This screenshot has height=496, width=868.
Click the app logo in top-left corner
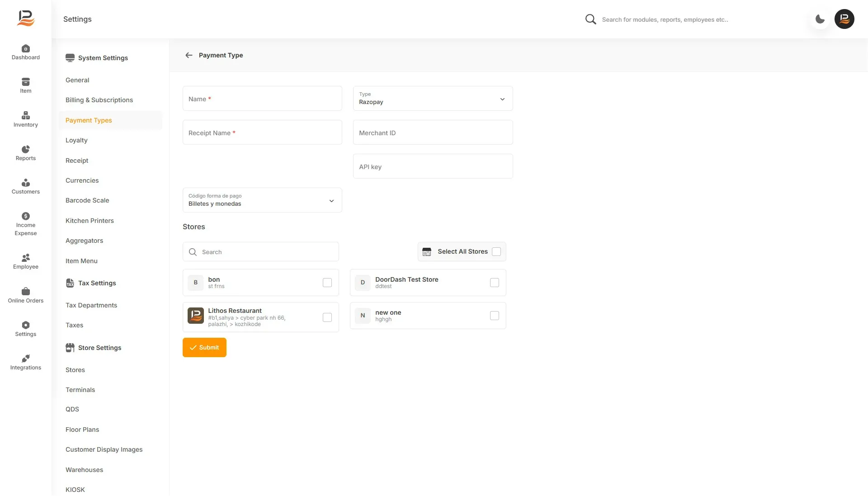tap(26, 19)
